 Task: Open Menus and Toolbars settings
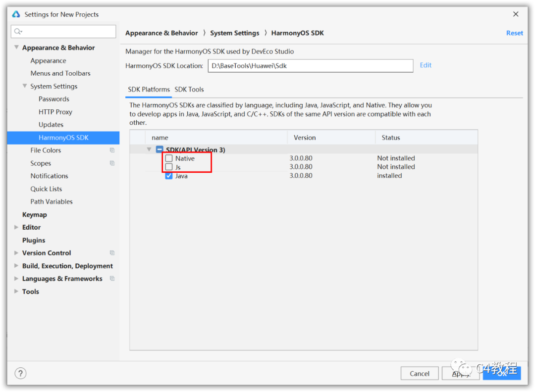pyautogui.click(x=60, y=73)
